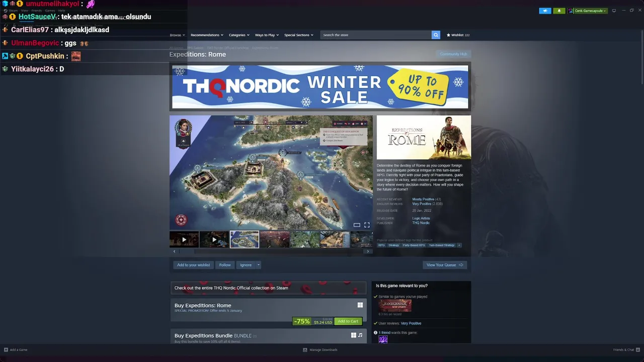Open the Ignore options dropdown arrow
The image size is (644, 362).
(259, 265)
